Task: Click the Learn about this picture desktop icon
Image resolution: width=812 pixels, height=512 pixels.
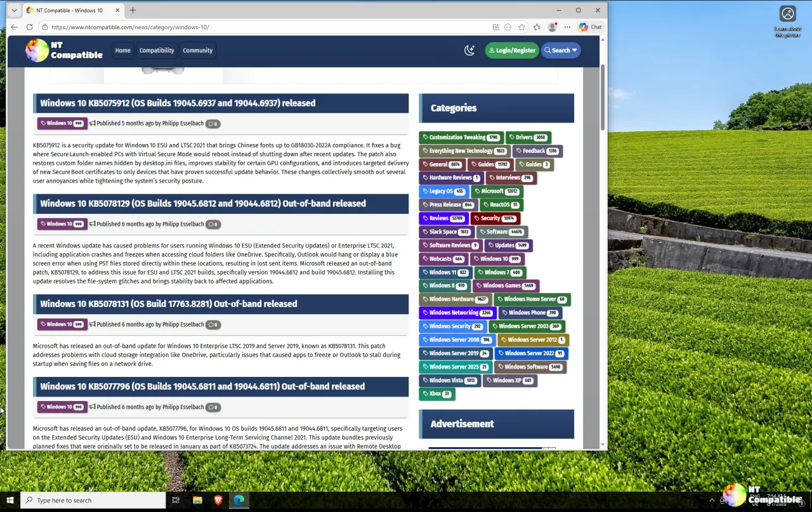Action: click(x=788, y=22)
